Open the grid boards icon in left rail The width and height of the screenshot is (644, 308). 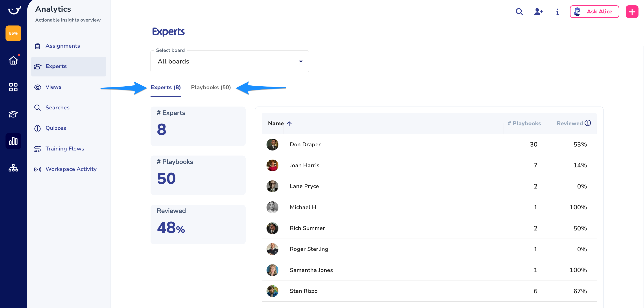pyautogui.click(x=13, y=87)
